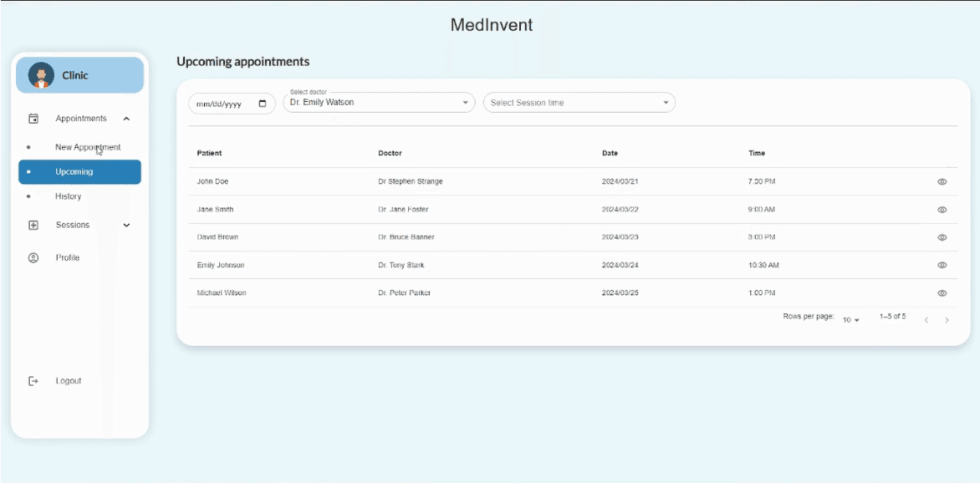Select New Appointment from the sidebar menu
The height and width of the screenshot is (483, 980).
tap(88, 146)
